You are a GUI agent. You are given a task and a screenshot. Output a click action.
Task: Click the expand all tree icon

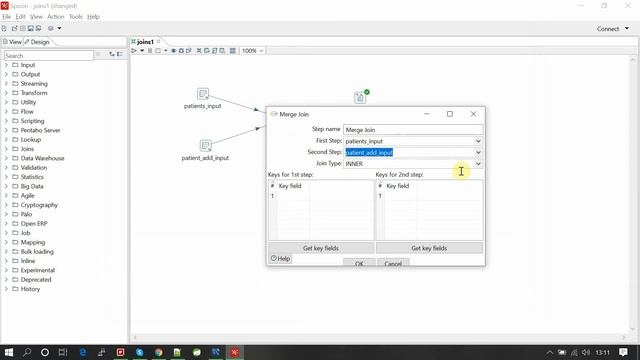(112, 54)
